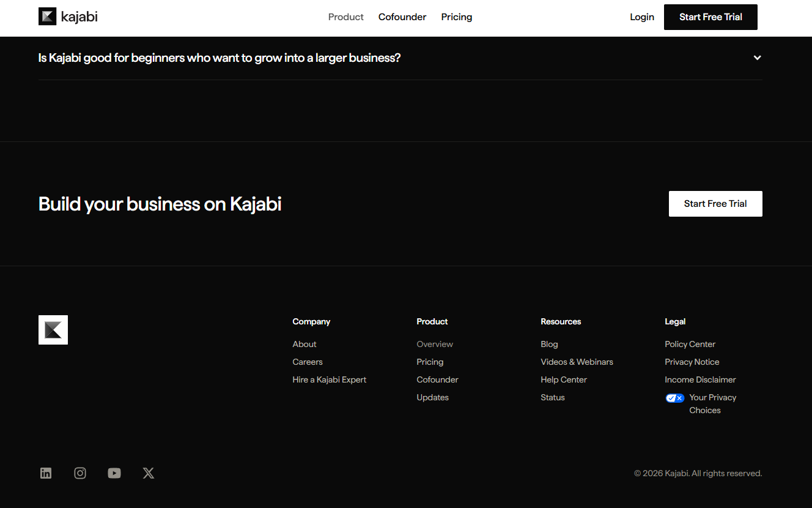Open Kajabi's Instagram profile
Image resolution: width=812 pixels, height=508 pixels.
(x=80, y=473)
